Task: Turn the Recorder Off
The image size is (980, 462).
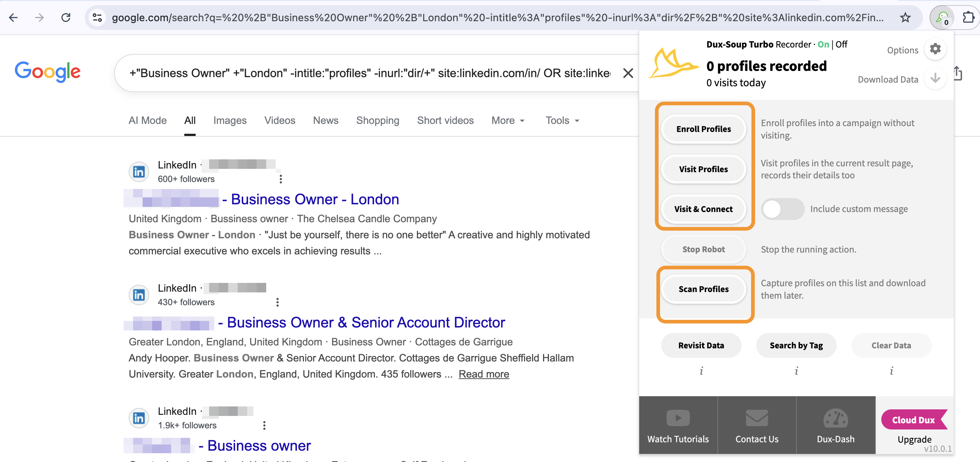Action: [841, 45]
